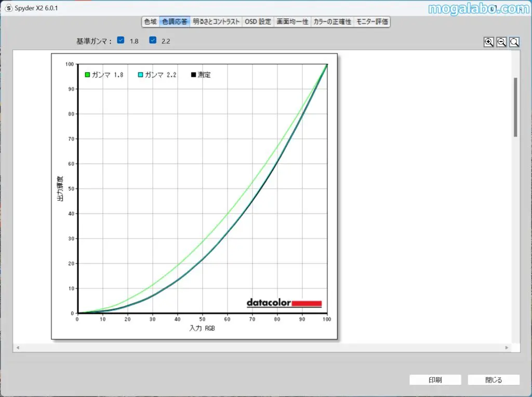Open the 明るさとコントラスト tab
The image size is (532, 397).
click(x=216, y=22)
